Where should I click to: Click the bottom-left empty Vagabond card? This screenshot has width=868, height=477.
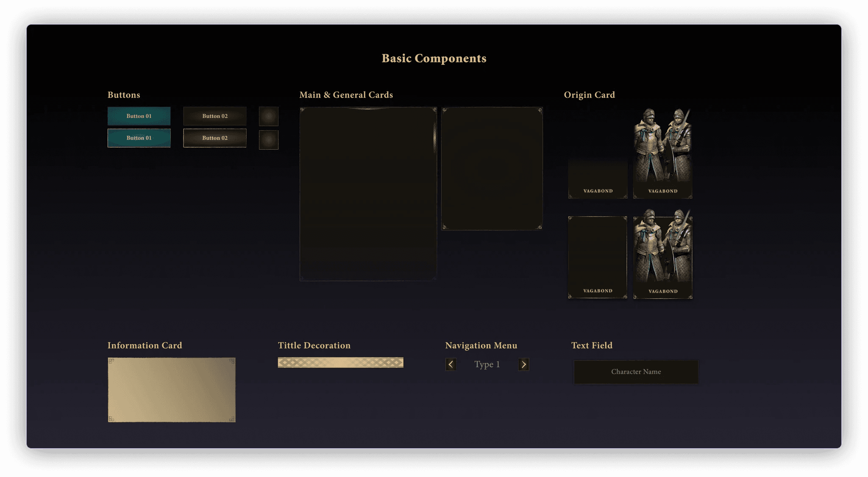click(x=598, y=257)
